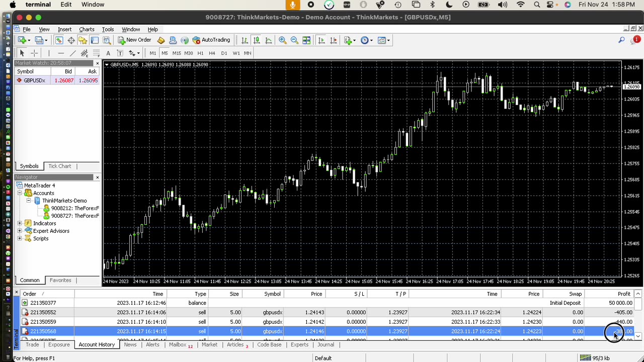
Task: Open Market Watch window icon
Action: [59, 40]
